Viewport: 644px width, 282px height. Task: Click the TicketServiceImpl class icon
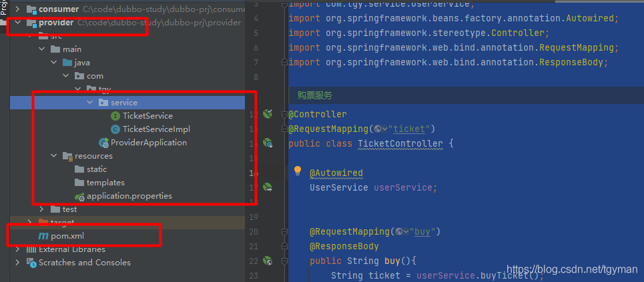click(x=115, y=129)
